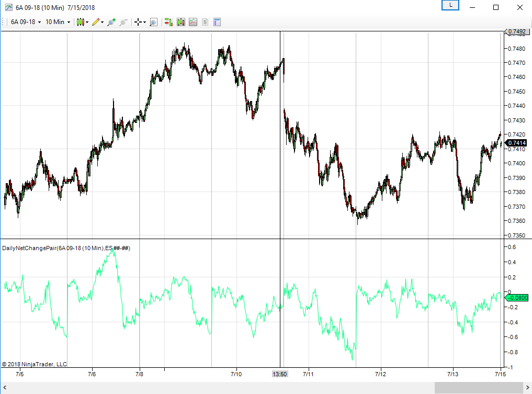Click the L link button in title bar
The width and height of the screenshot is (532, 394).
point(450,5)
